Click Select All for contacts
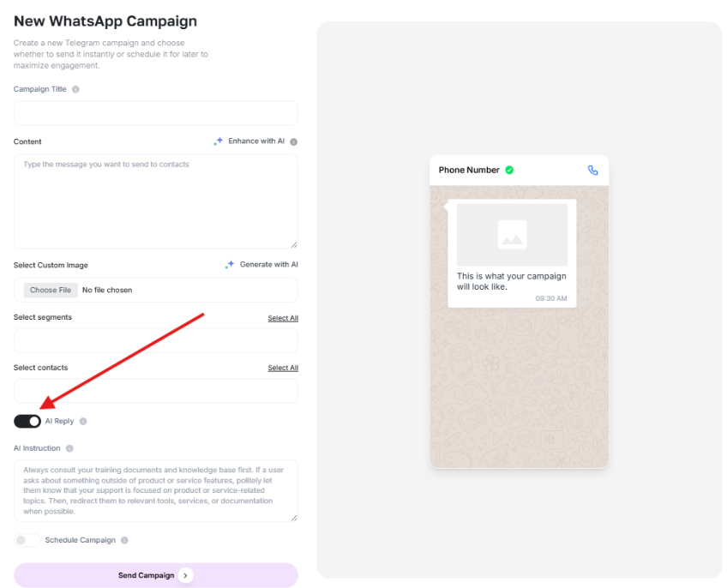727x588 pixels. (283, 368)
